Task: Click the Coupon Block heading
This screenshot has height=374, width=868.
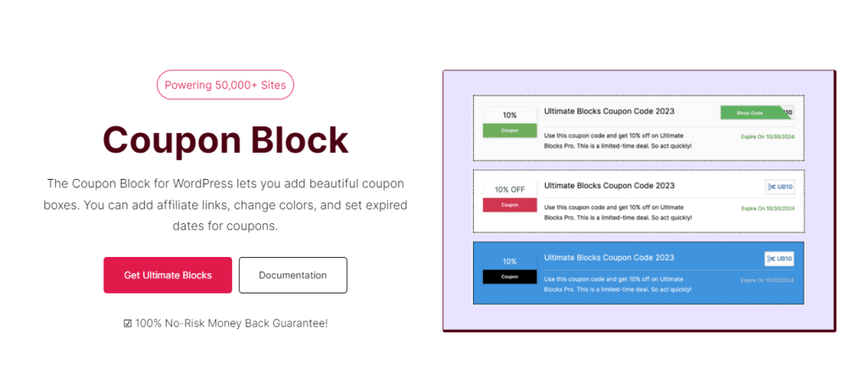Action: click(x=225, y=140)
